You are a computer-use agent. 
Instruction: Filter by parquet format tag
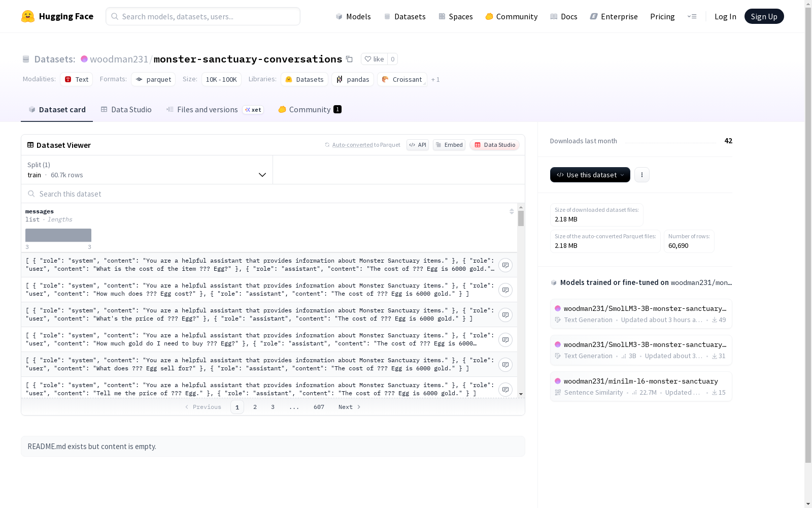click(153, 79)
